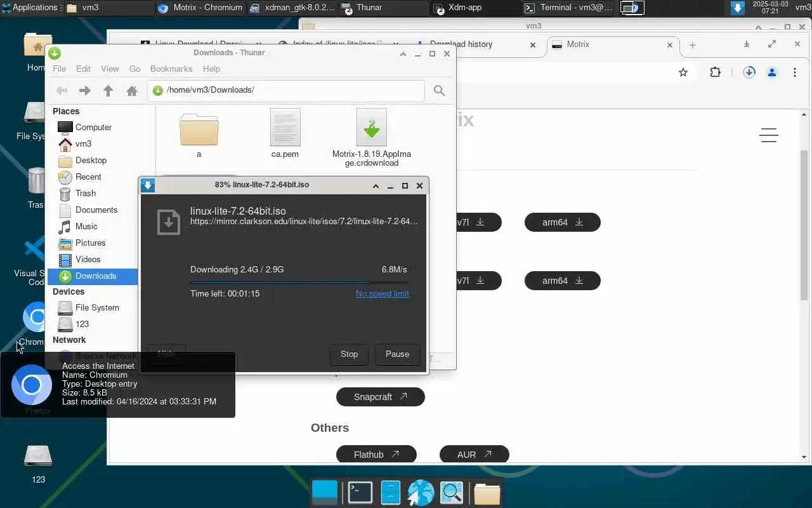Open a new Chromium tab

693,45
